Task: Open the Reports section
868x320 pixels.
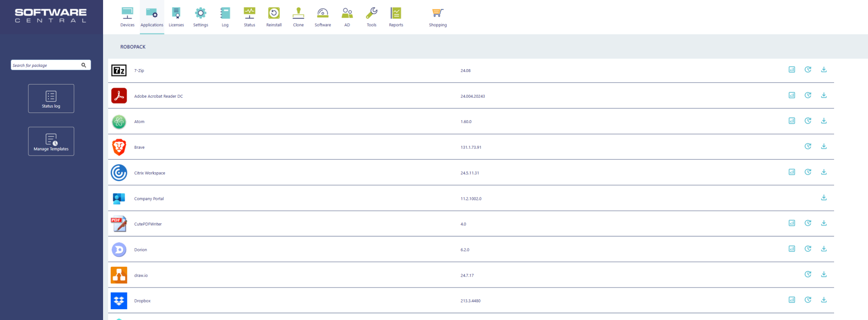Action: (x=396, y=17)
